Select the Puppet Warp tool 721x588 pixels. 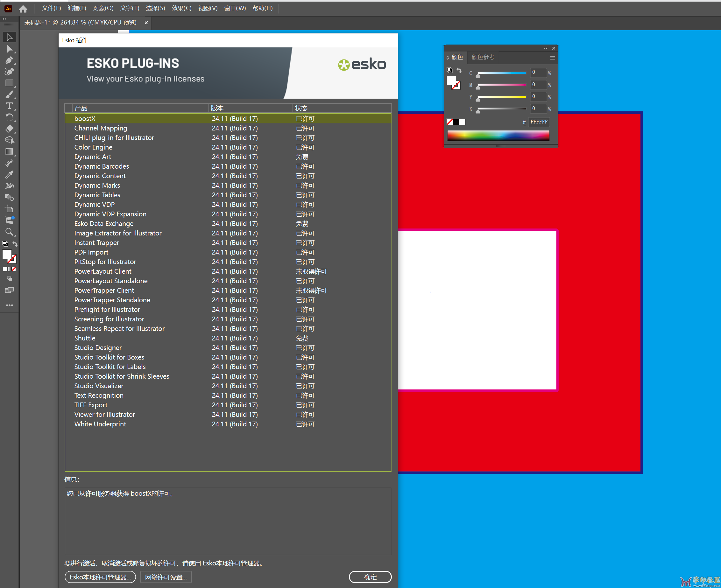pyautogui.click(x=10, y=186)
